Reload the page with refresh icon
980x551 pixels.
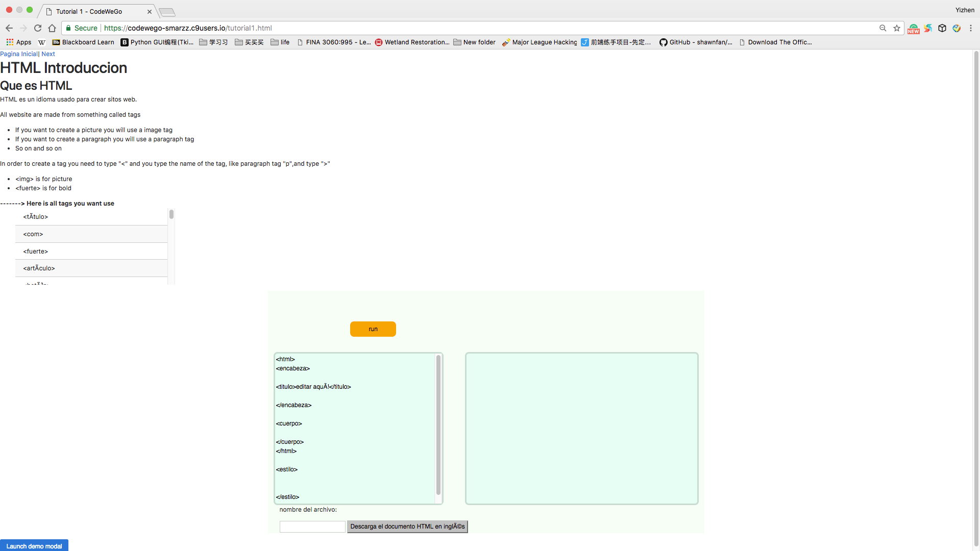tap(38, 28)
